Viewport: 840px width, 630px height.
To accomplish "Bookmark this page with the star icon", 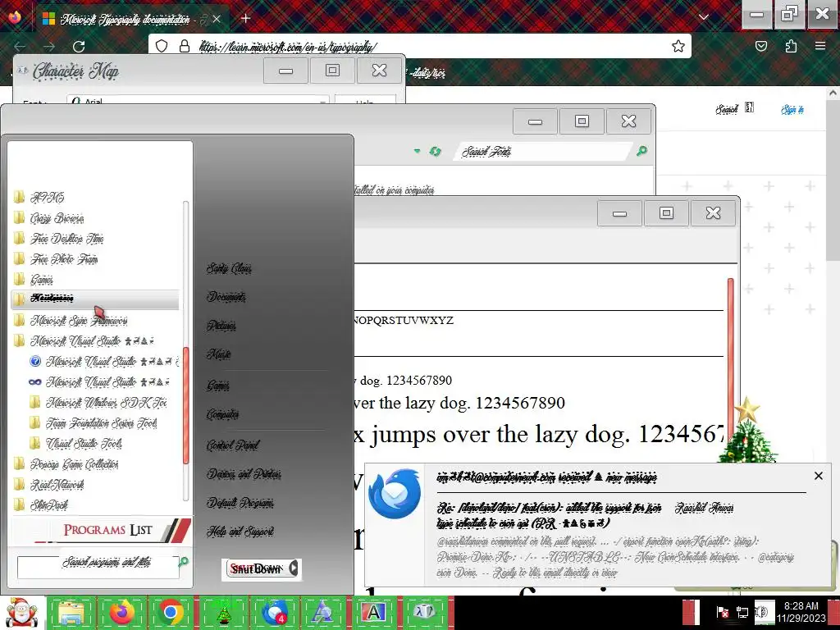I will pyautogui.click(x=678, y=46).
